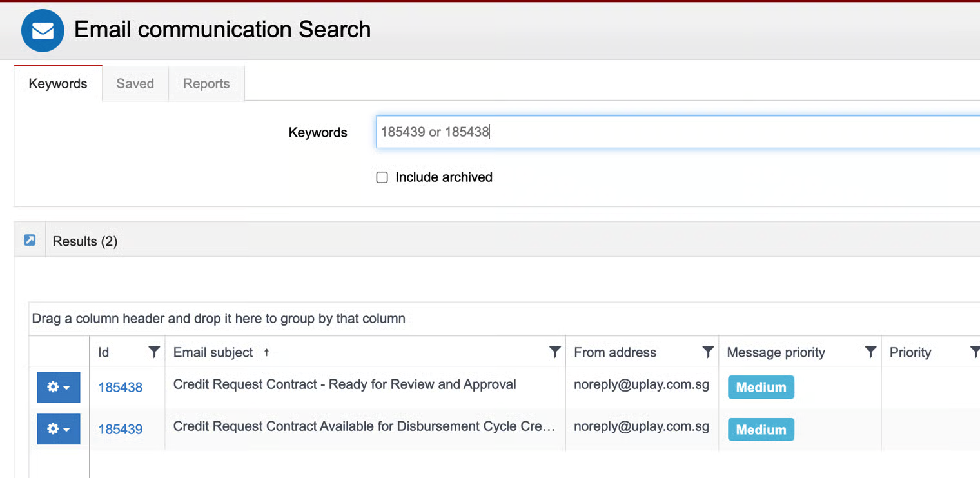
Task: Sort by Message priority column header
Action: tap(776, 352)
